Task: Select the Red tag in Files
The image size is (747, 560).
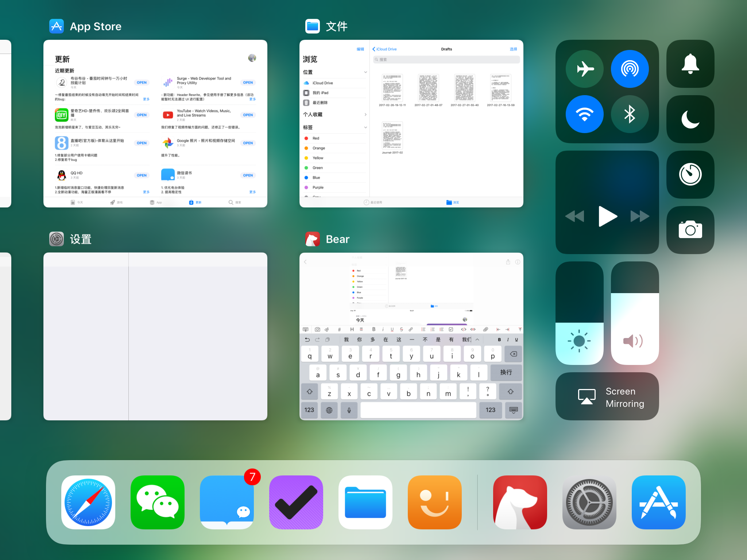Action: pyautogui.click(x=334, y=139)
